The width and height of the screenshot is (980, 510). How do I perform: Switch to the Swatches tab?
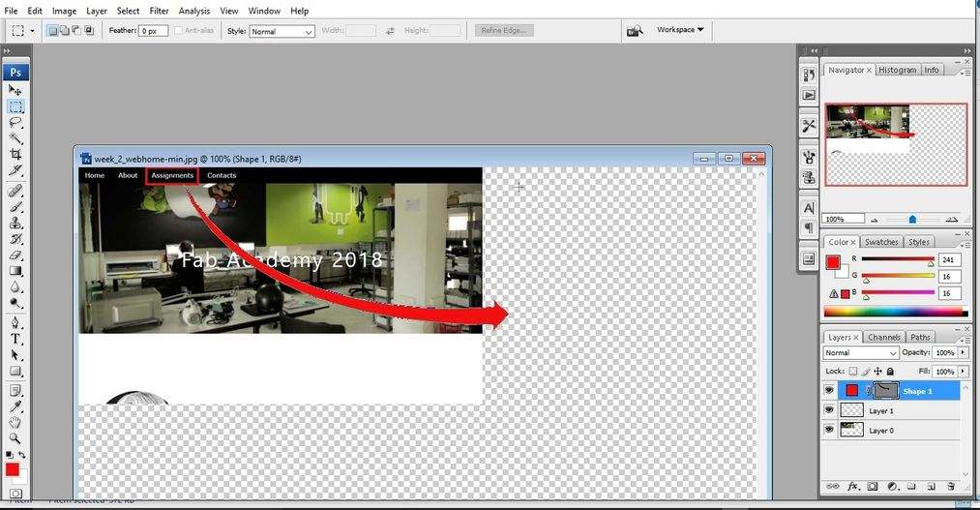pyautogui.click(x=881, y=242)
